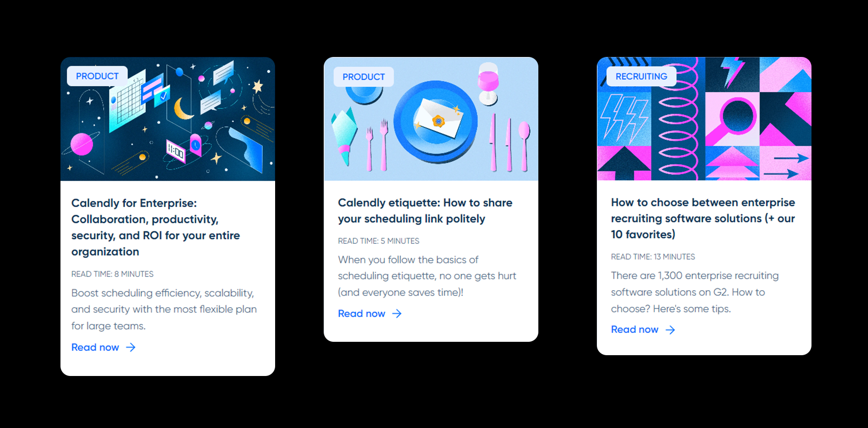868x428 pixels.
Task: Click the arrow icon beside recruiting Read now
Action: (670, 330)
